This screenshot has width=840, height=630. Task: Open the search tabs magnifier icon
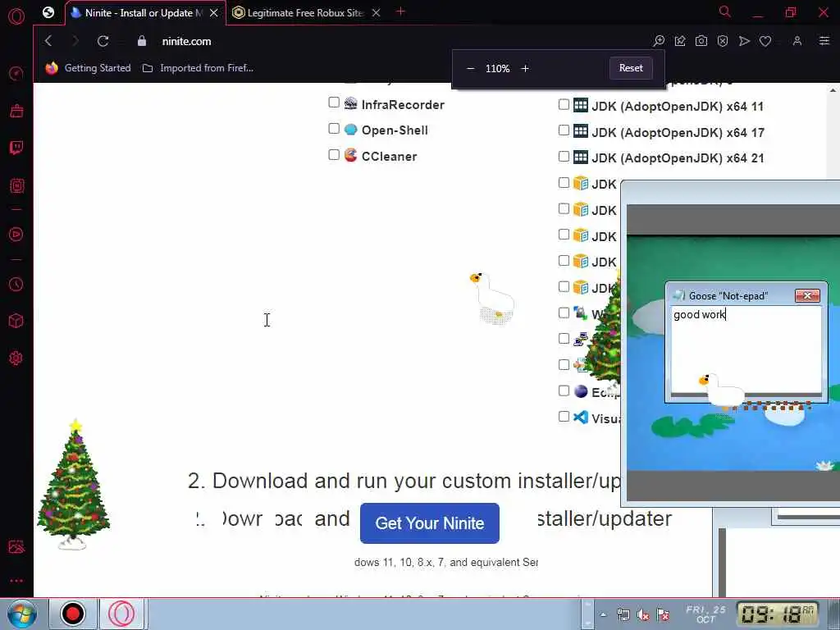[x=725, y=11]
